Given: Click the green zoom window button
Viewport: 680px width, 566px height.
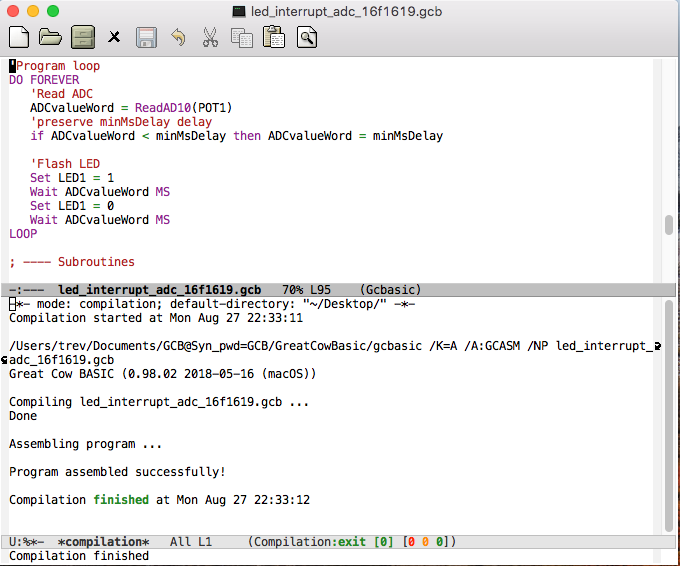Looking at the screenshot, I should click(x=53, y=11).
